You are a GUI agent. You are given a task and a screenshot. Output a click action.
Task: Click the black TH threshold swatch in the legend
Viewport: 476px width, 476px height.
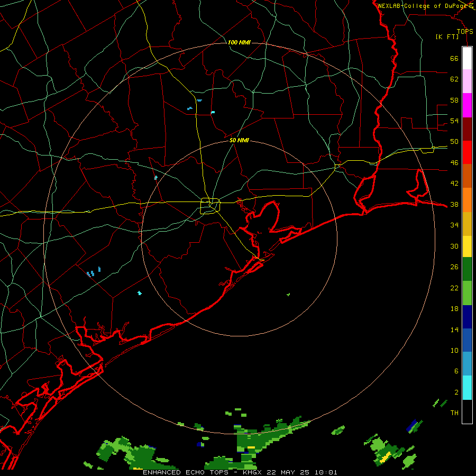click(x=467, y=411)
